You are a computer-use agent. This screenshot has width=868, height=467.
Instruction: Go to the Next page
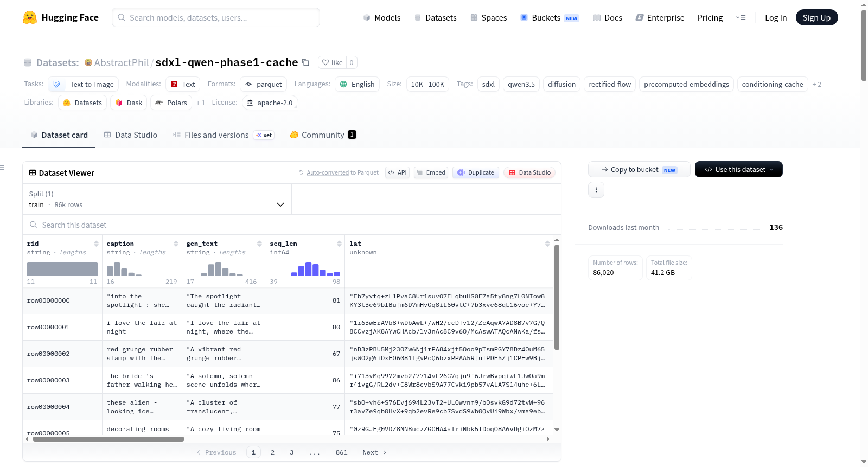click(375, 452)
